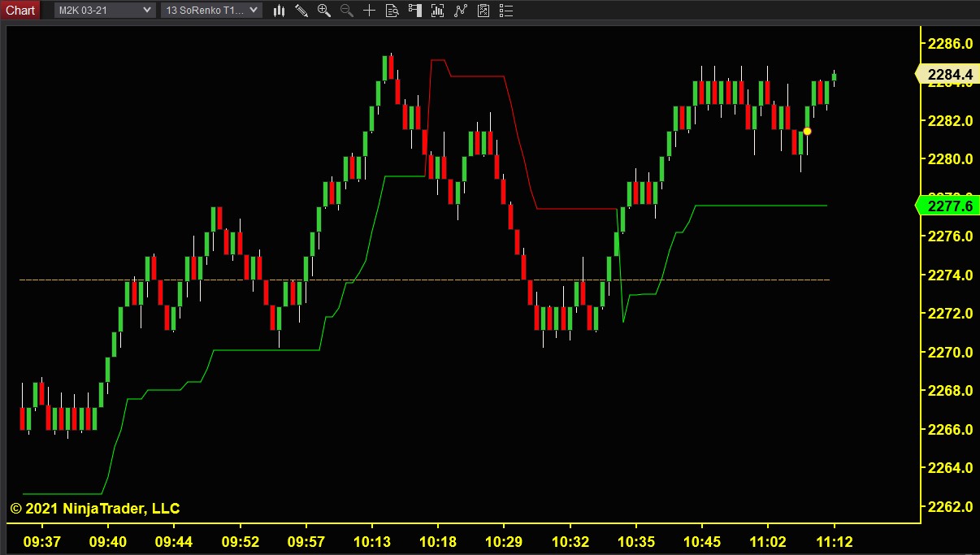The height and width of the screenshot is (555, 980).
Task: Click the 09:44 time axis label
Action: click(174, 541)
